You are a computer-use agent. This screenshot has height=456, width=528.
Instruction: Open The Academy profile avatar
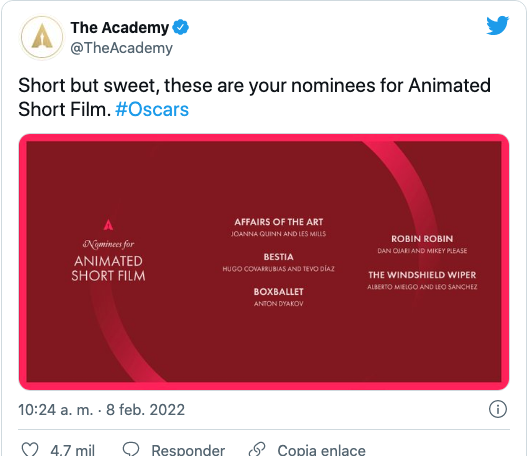(42, 37)
